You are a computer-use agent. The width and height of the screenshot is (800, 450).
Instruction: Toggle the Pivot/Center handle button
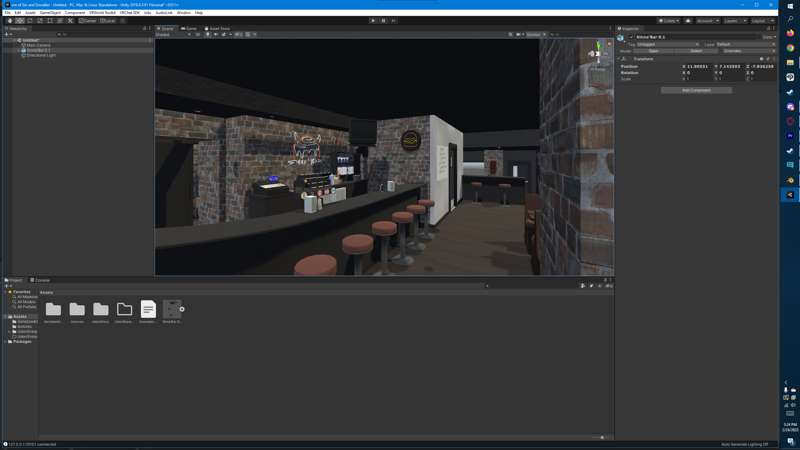[x=88, y=20]
